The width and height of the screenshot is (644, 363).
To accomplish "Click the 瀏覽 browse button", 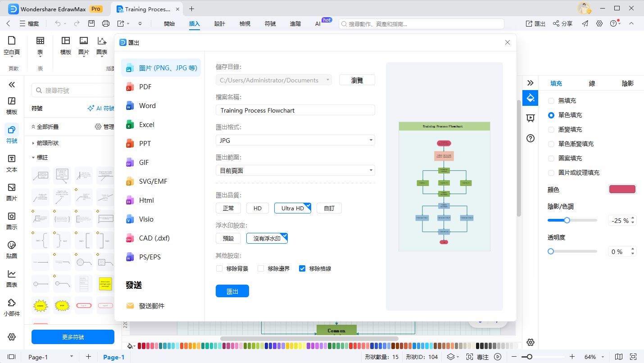I will coord(357,80).
